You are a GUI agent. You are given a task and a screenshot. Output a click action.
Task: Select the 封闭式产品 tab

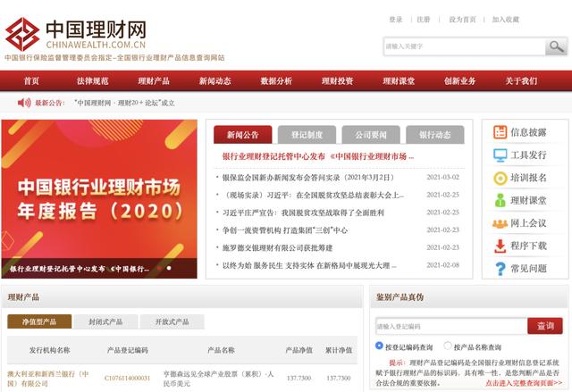(x=105, y=321)
